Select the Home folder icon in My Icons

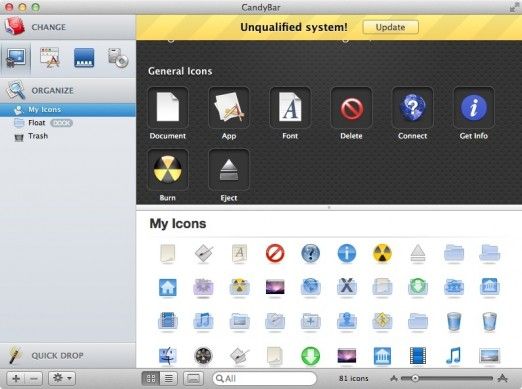(168, 287)
